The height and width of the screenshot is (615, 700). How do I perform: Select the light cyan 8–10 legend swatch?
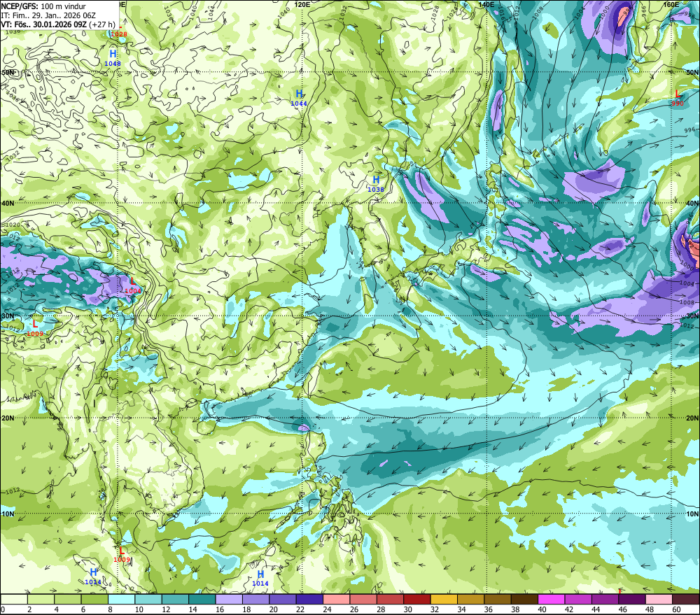121,599
